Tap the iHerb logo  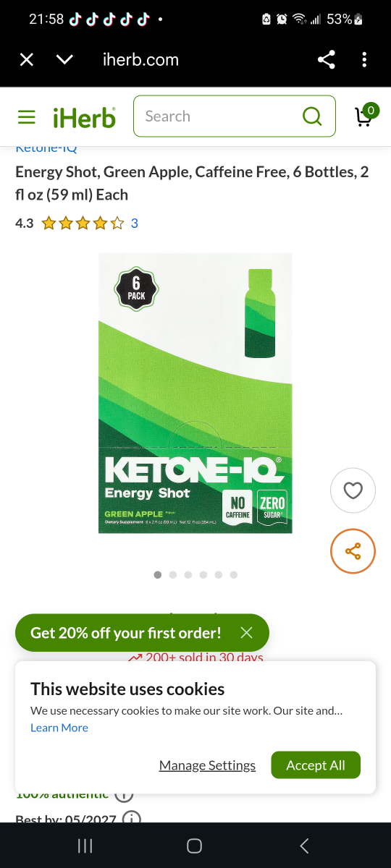pos(84,117)
